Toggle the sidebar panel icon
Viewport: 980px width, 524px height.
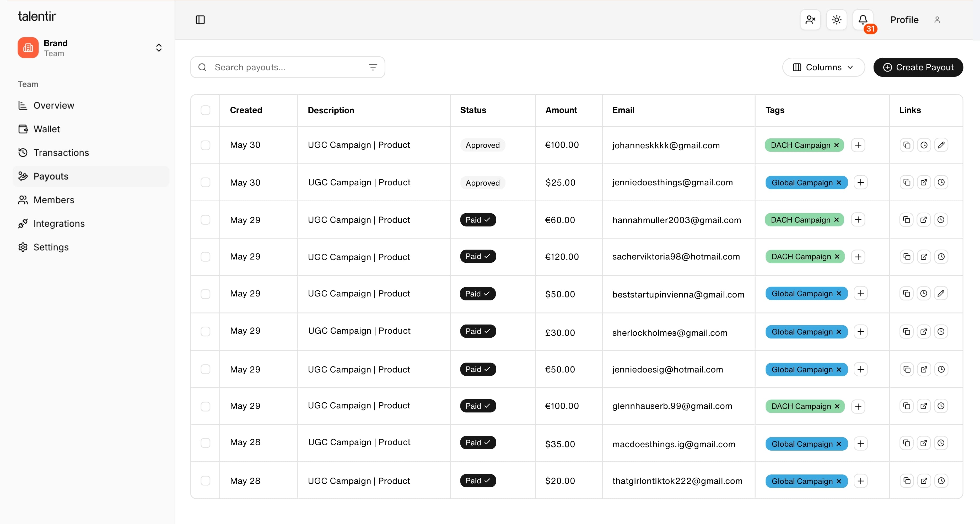coord(200,20)
